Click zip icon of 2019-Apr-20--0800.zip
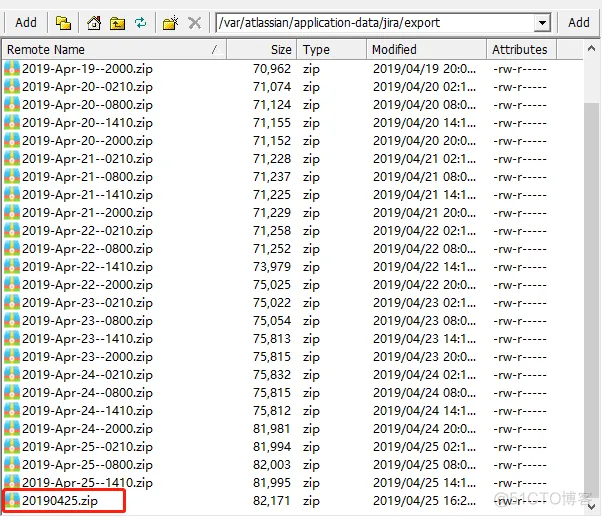 click(12, 105)
